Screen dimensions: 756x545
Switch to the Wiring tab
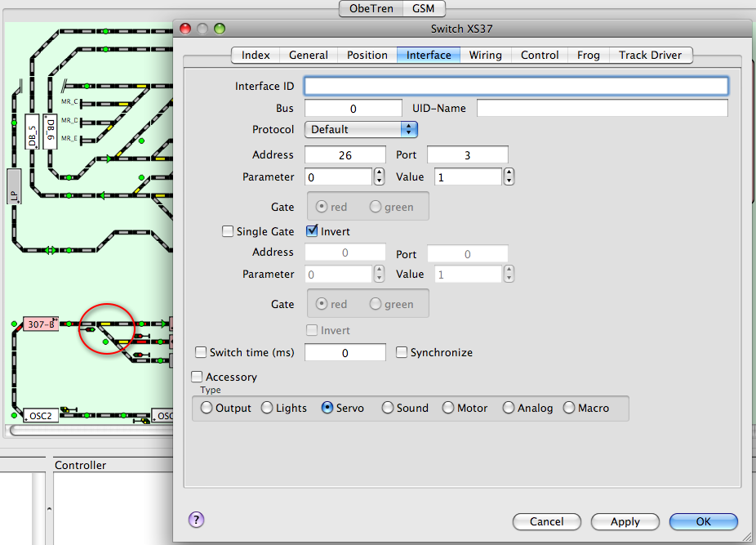(x=486, y=55)
